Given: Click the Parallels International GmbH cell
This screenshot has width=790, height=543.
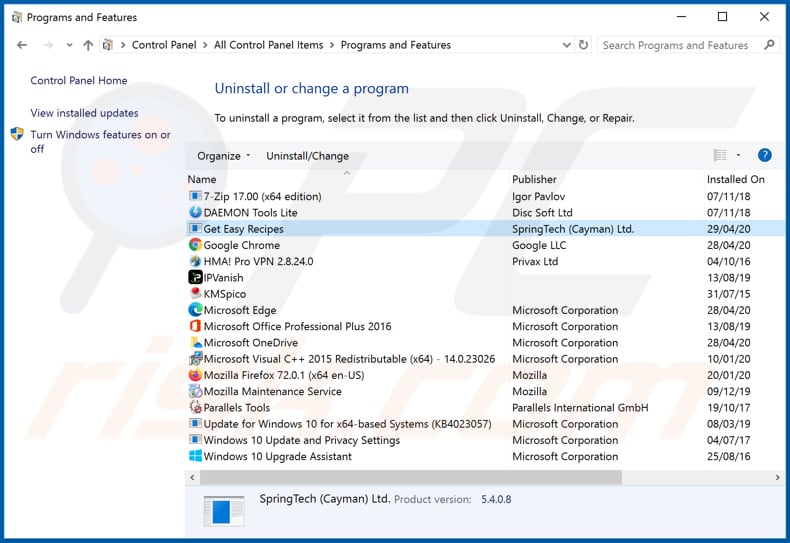Looking at the screenshot, I should point(580,408).
